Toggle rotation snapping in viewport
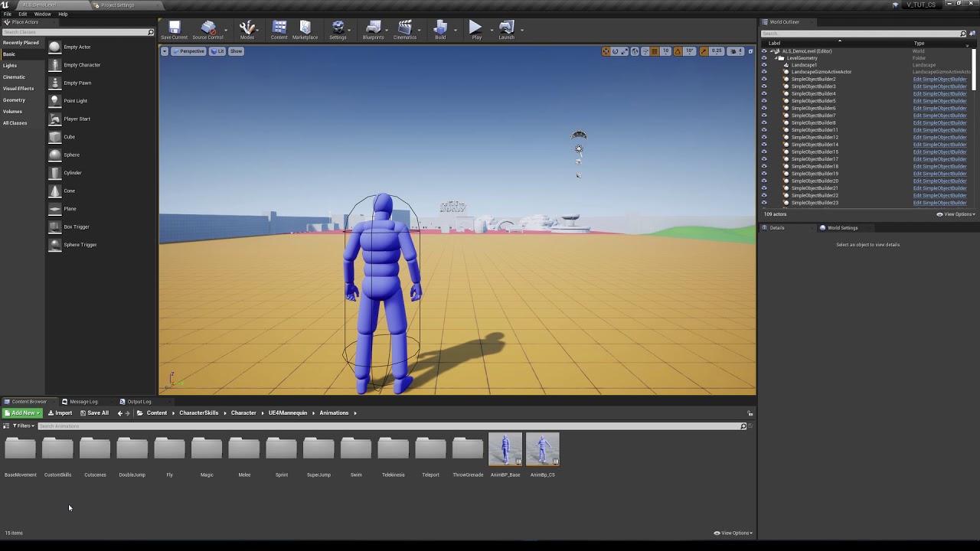Viewport: 980px width, 551px height. coord(678,51)
